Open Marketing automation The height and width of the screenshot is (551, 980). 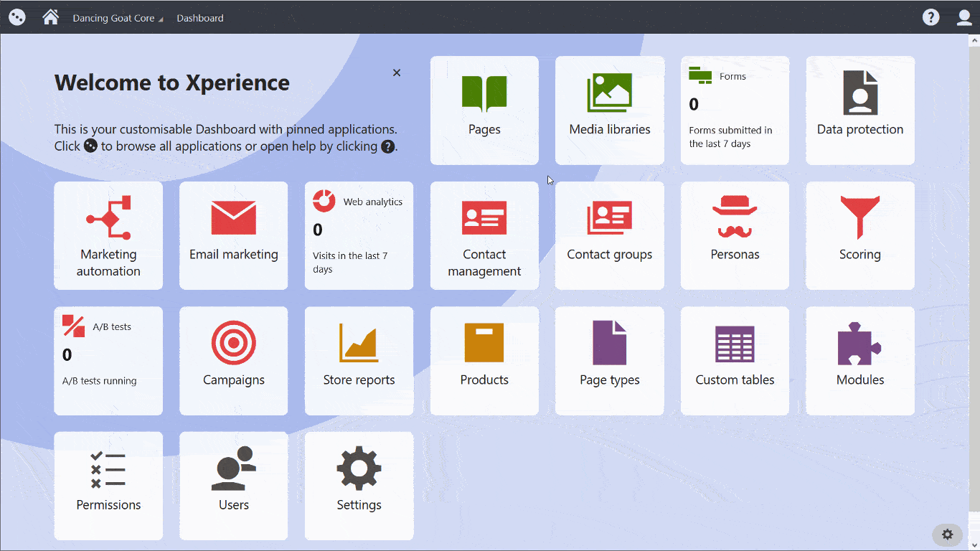[x=108, y=235]
